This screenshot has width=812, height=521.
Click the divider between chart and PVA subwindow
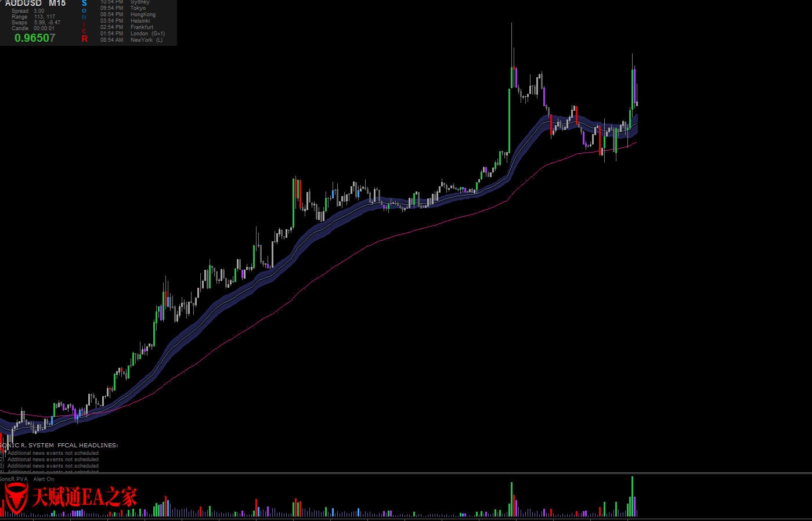(406, 473)
